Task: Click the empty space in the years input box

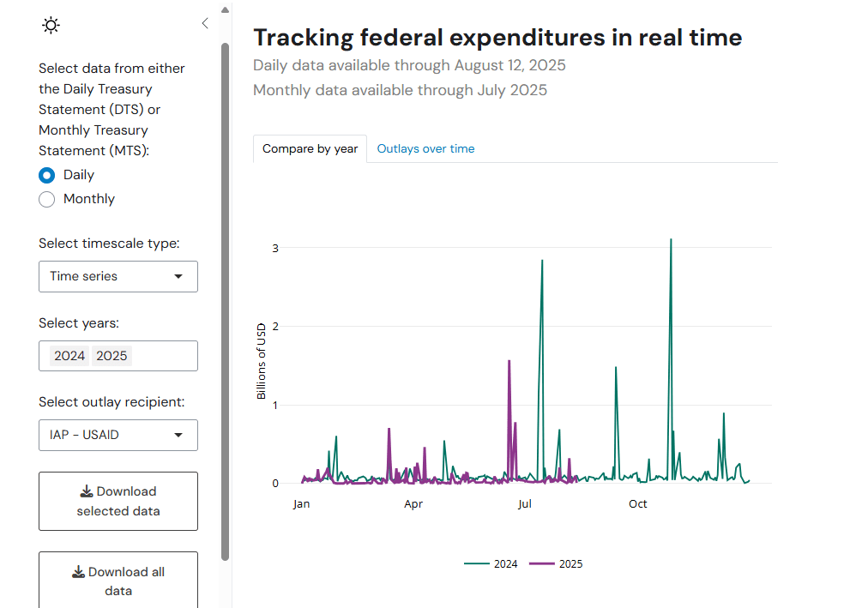Action: pos(163,356)
